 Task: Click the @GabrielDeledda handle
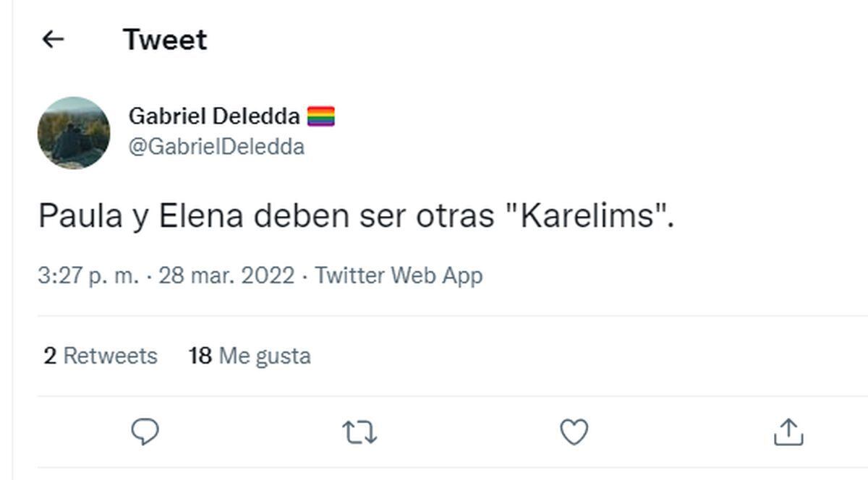coord(217,146)
